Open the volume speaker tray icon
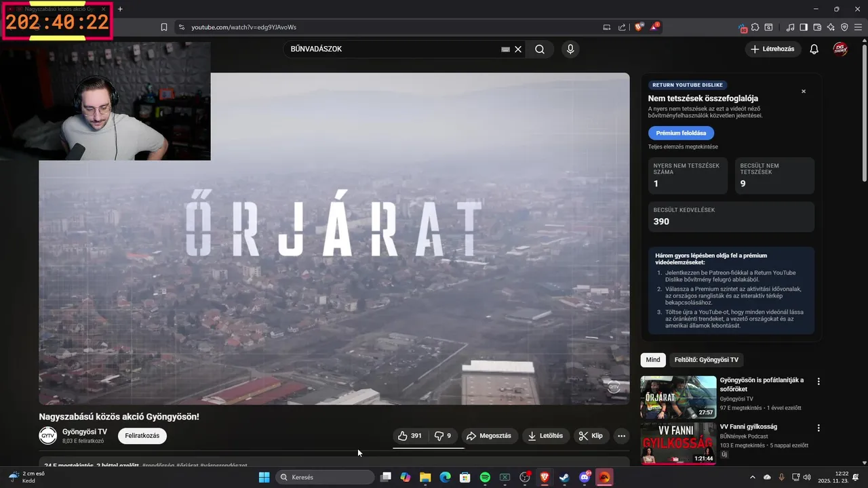Image resolution: width=868 pixels, height=488 pixels. pyautogui.click(x=806, y=477)
